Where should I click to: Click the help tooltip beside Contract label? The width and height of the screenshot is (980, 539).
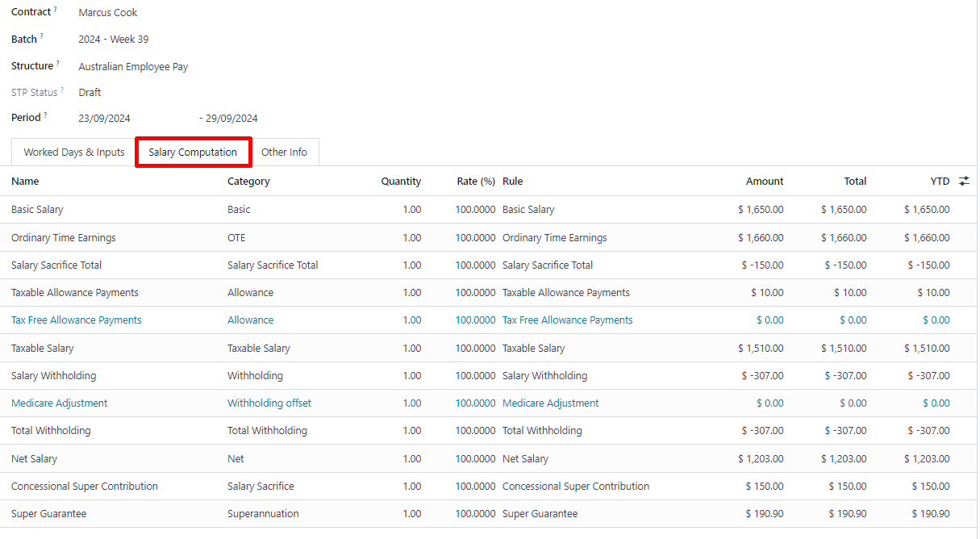pyautogui.click(x=56, y=10)
